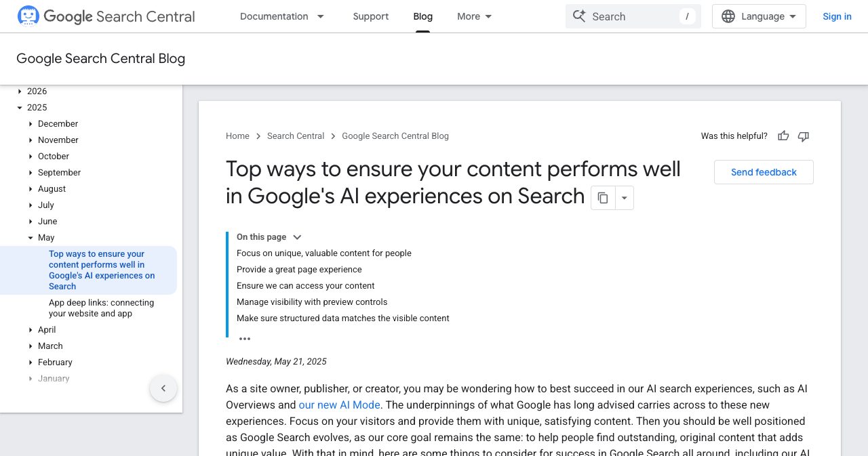Expand the December arrow in sidebar
The height and width of the screenshot is (456, 868).
(31, 124)
